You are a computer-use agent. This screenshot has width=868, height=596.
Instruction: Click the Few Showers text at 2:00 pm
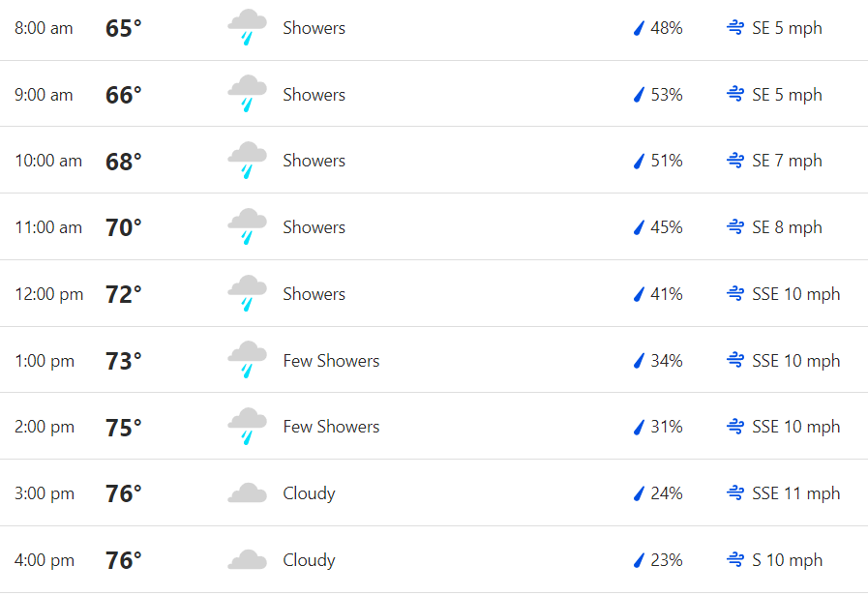coord(331,427)
